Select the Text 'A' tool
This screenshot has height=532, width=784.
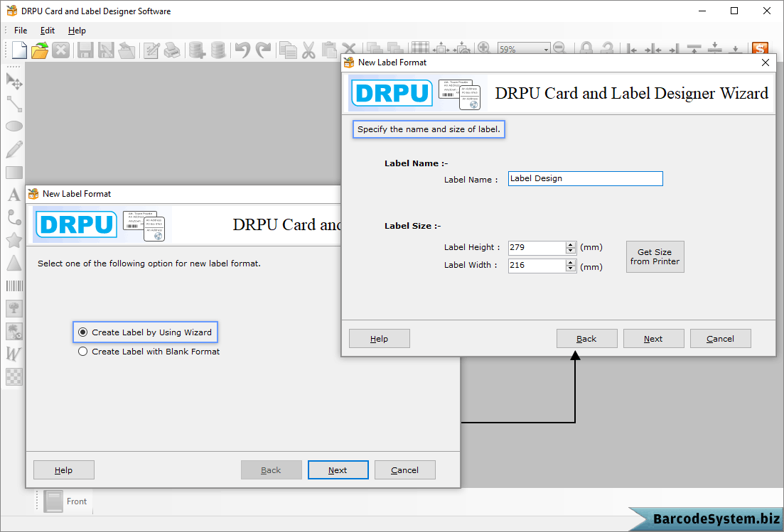(14, 195)
